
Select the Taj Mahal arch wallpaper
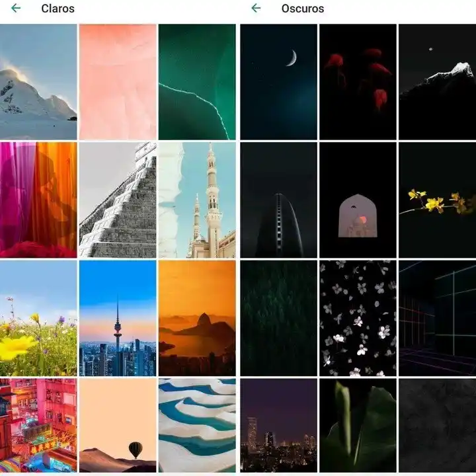[x=358, y=200]
